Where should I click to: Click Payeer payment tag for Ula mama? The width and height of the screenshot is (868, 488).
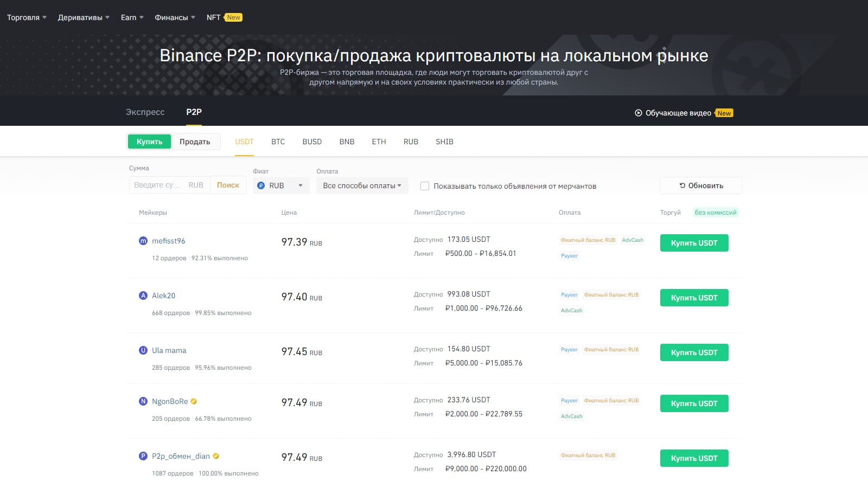[x=569, y=350]
